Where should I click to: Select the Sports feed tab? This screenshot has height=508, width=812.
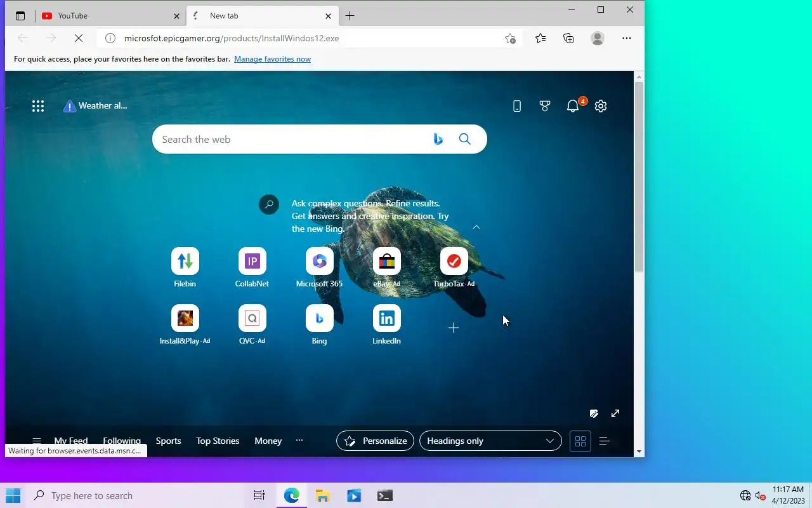click(x=169, y=441)
